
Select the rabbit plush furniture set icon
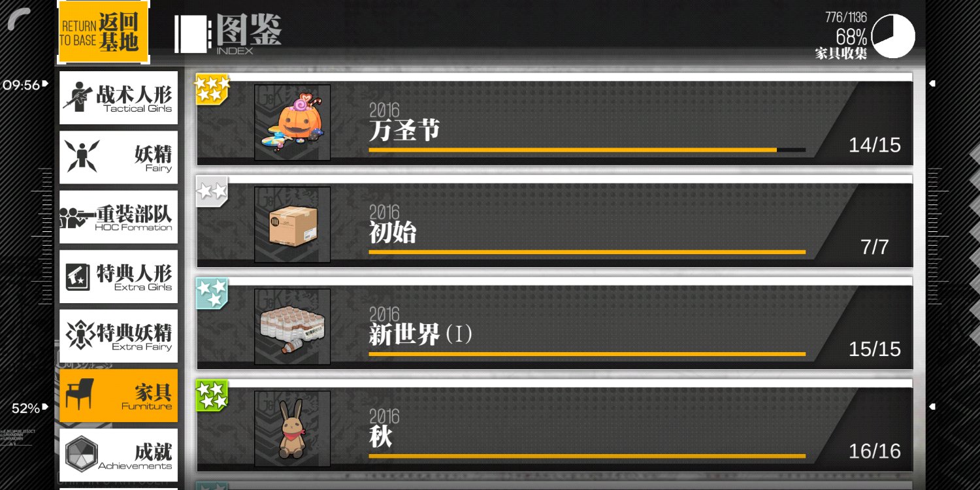click(x=292, y=429)
